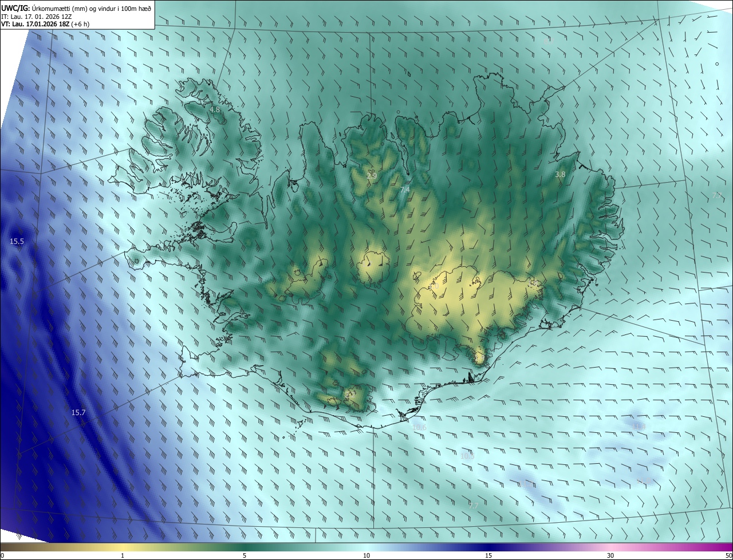Click the legend tick label 30
733x560 pixels.
pyautogui.click(x=610, y=555)
